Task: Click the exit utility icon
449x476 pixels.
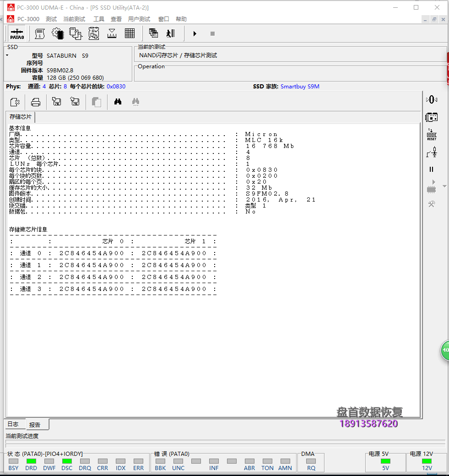Action: (x=171, y=33)
